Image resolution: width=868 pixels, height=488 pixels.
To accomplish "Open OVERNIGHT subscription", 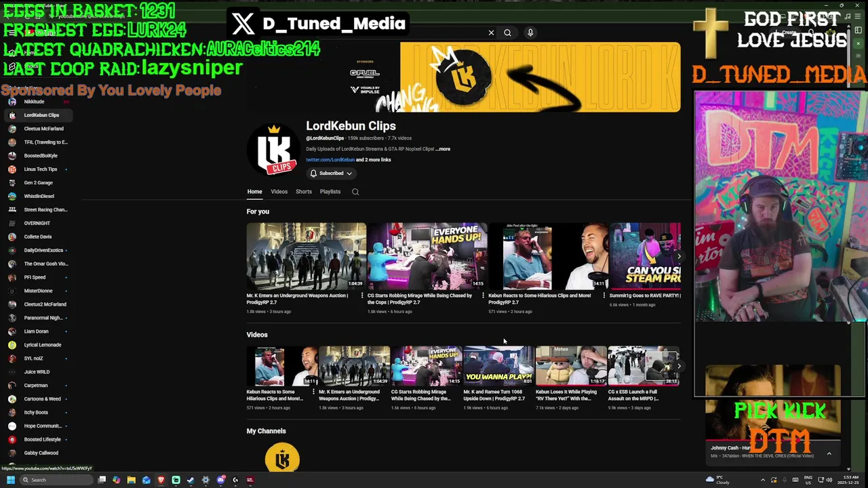I will point(39,223).
